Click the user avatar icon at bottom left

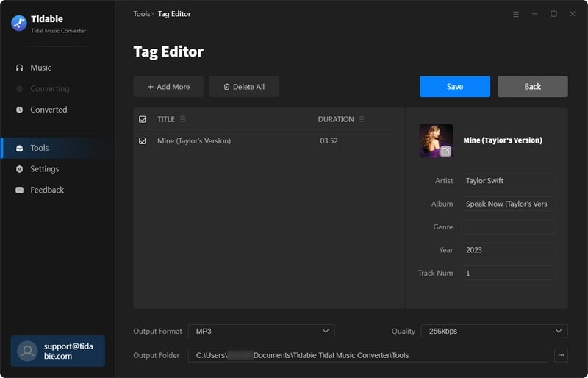click(27, 351)
